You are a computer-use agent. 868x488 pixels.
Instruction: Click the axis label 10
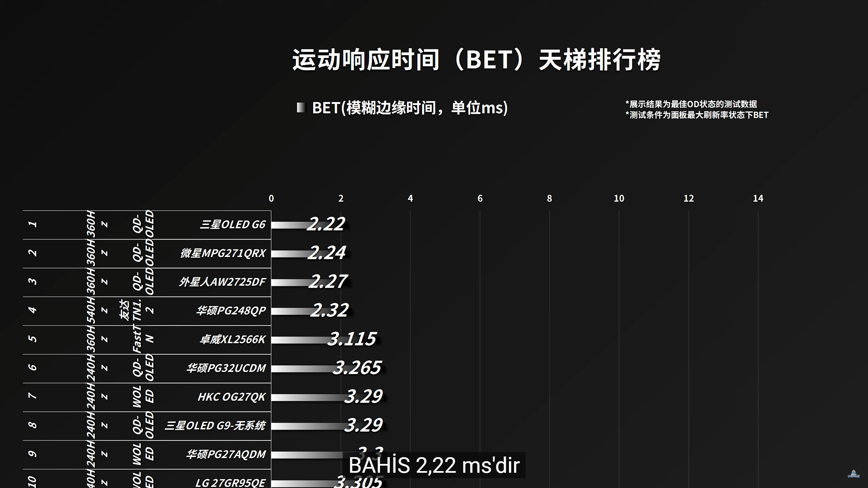619,199
